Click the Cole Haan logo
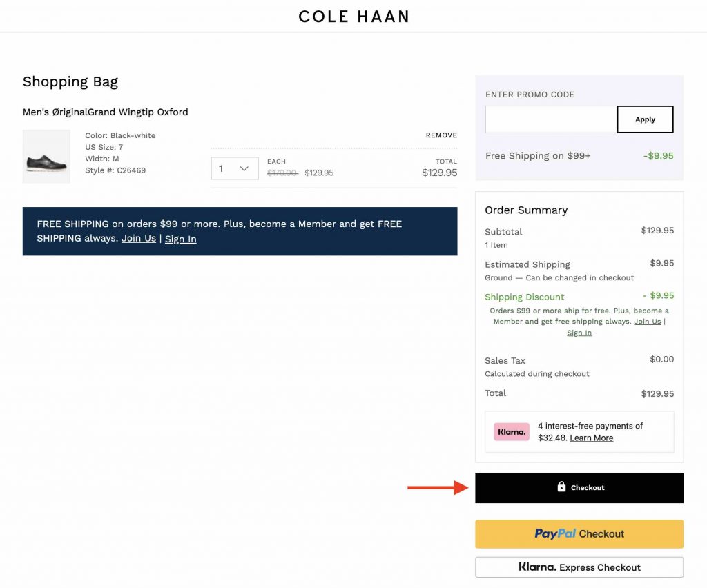This screenshot has height=588, width=707. click(x=353, y=16)
